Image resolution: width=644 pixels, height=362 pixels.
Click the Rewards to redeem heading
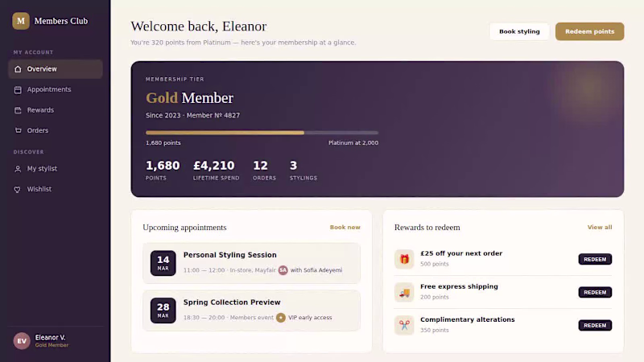coord(427,228)
